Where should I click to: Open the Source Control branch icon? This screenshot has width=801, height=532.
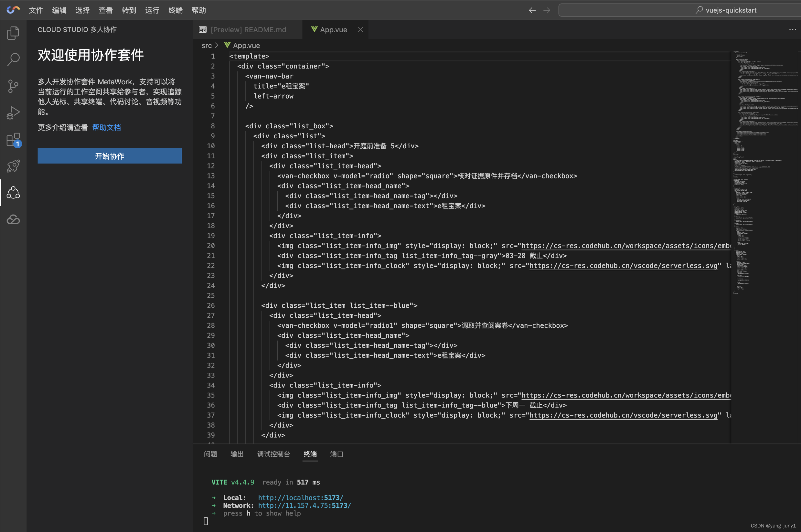(13, 86)
